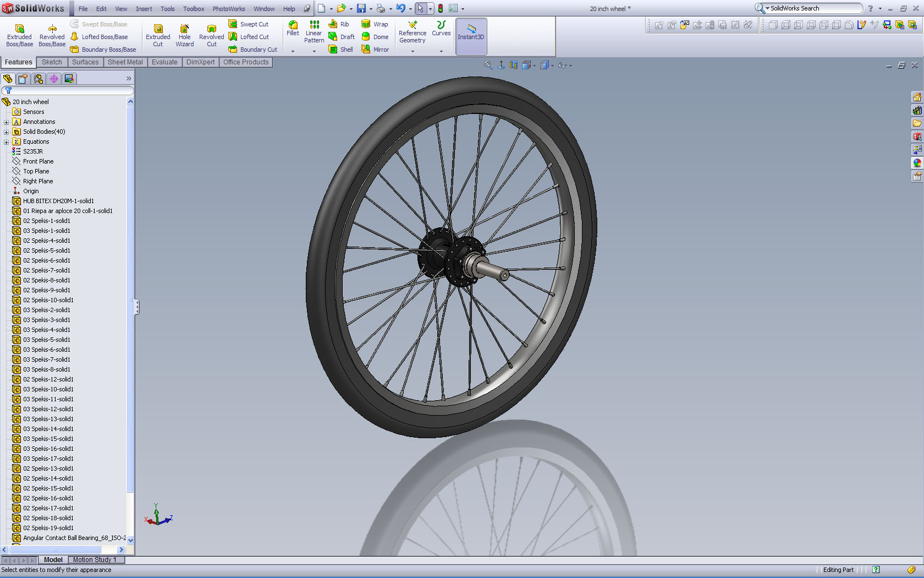Click the Fillet tool
The height and width of the screenshot is (578, 924).
pos(293,29)
